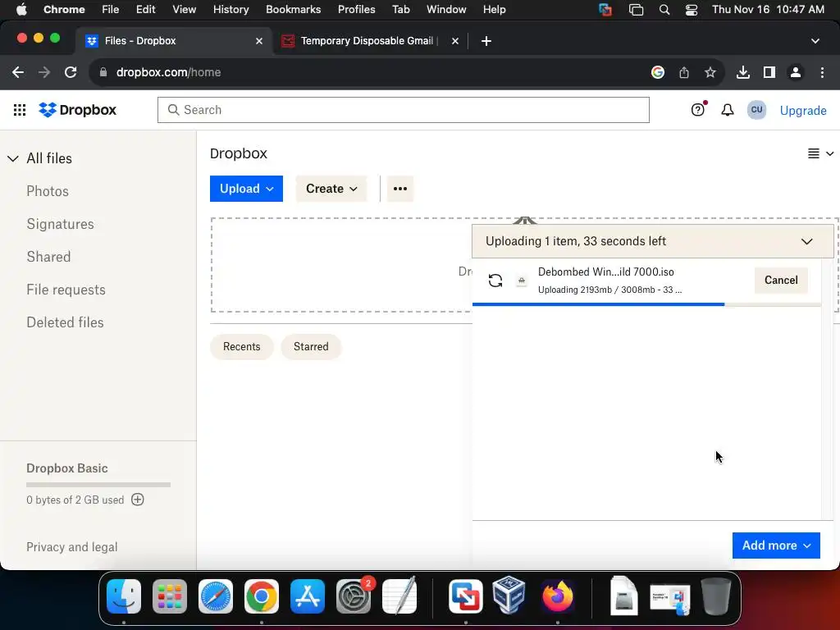
Task: Open Control Center in the menu bar
Action: pyautogui.click(x=691, y=9)
